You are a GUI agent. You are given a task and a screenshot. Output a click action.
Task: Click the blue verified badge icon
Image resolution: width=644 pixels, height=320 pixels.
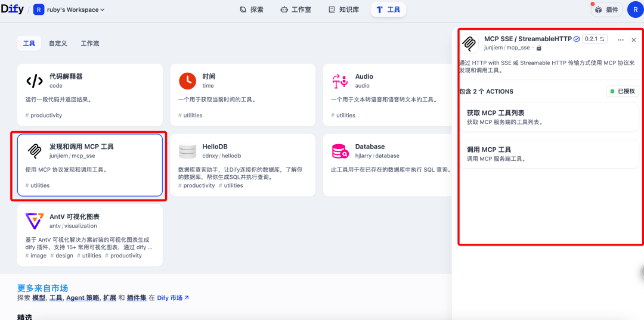[x=576, y=39]
